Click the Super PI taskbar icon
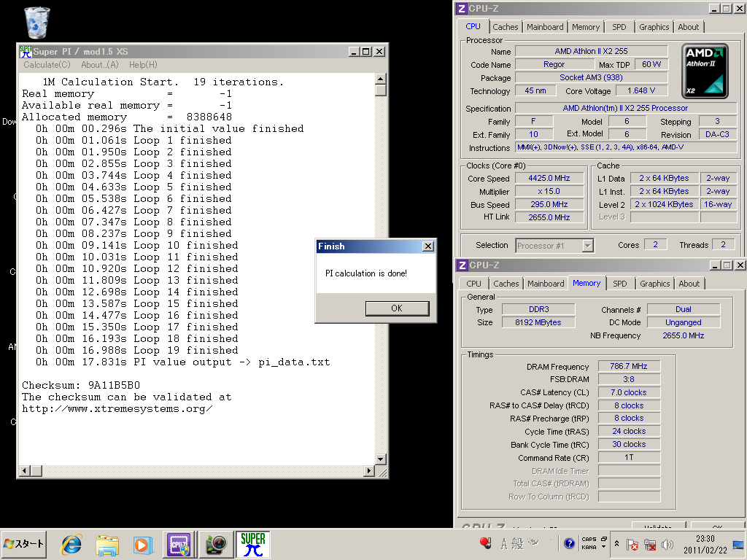This screenshot has height=560, width=747. 252,544
